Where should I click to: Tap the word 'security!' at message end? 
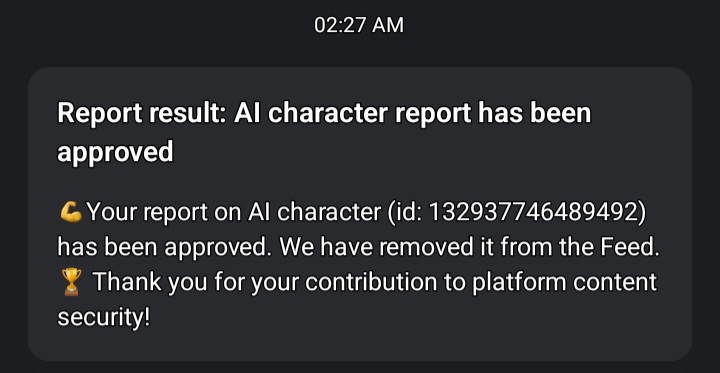(104, 318)
